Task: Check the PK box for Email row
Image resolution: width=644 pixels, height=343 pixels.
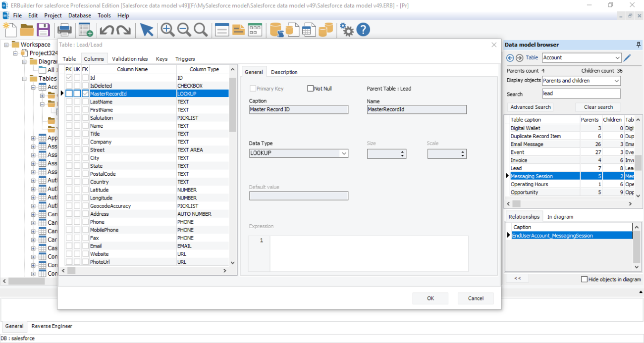Action: click(x=69, y=246)
